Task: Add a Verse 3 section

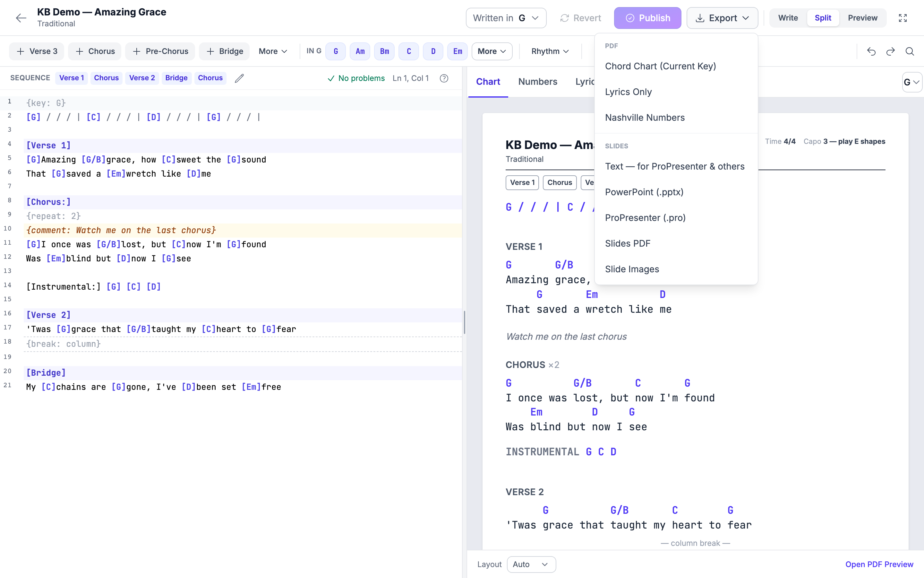Action: [37, 51]
